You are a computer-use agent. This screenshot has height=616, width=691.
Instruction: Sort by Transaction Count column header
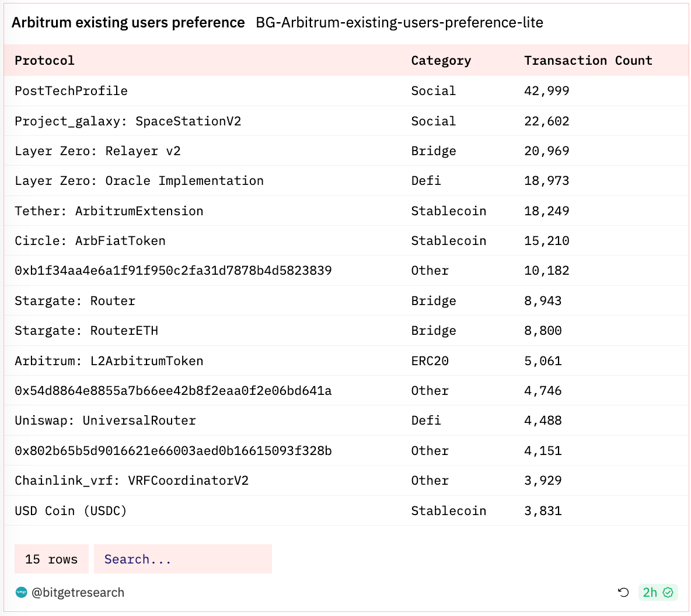pos(588,61)
